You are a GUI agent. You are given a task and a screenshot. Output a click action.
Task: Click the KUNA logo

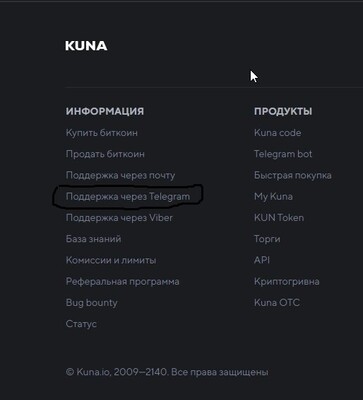86,46
